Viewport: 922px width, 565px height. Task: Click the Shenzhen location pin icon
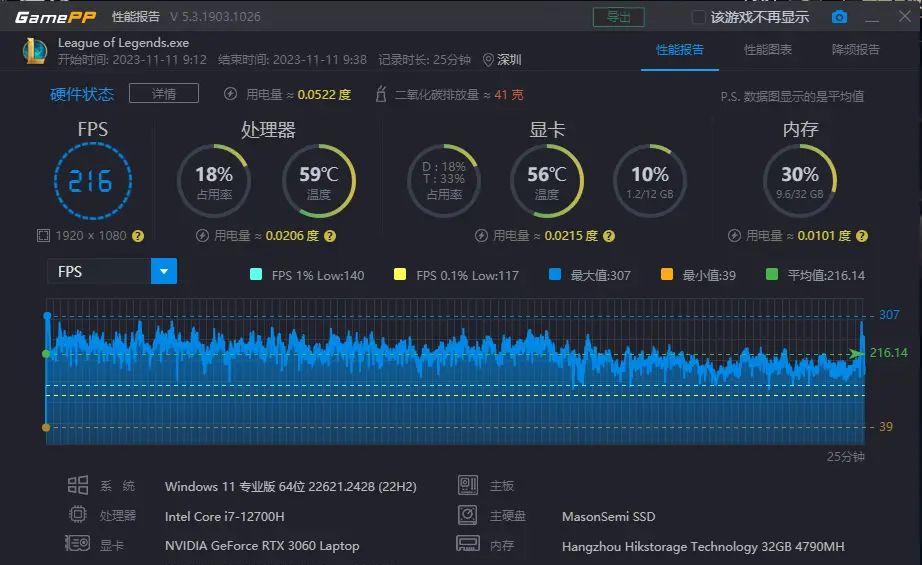point(487,60)
